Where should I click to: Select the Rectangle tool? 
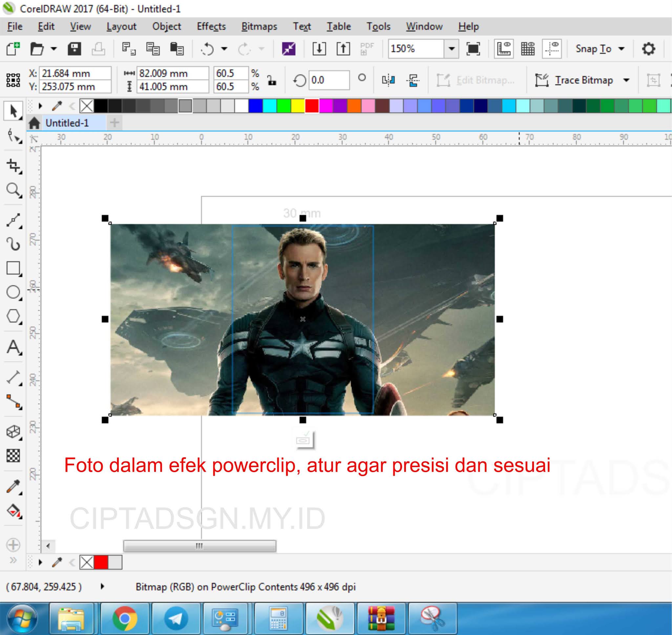click(x=13, y=268)
